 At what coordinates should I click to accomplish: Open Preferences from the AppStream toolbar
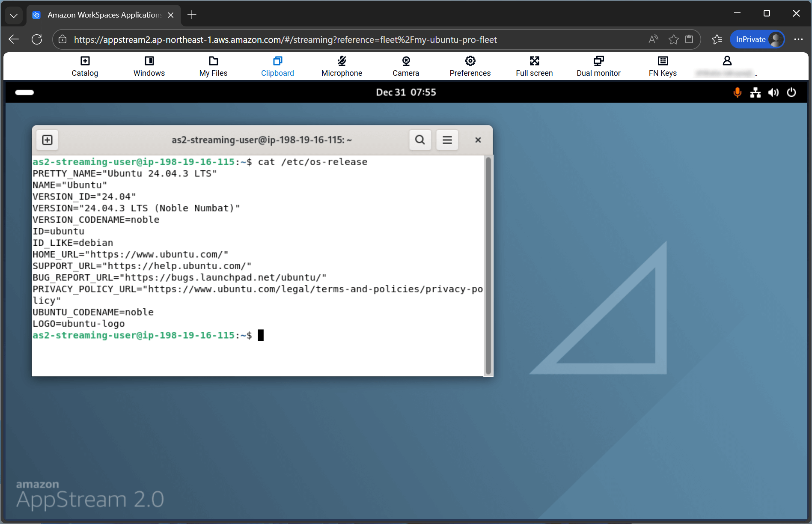tap(470, 66)
